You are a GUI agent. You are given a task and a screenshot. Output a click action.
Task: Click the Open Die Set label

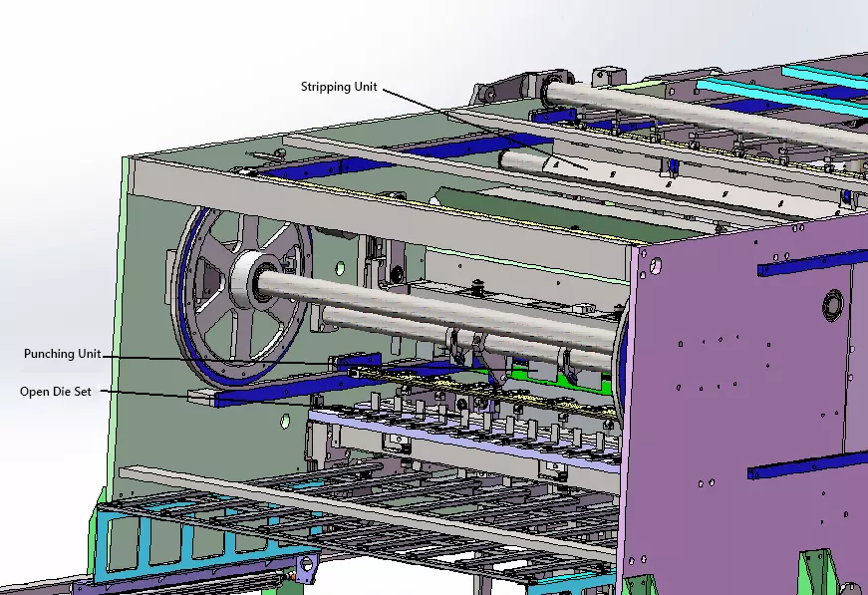pyautogui.click(x=56, y=392)
